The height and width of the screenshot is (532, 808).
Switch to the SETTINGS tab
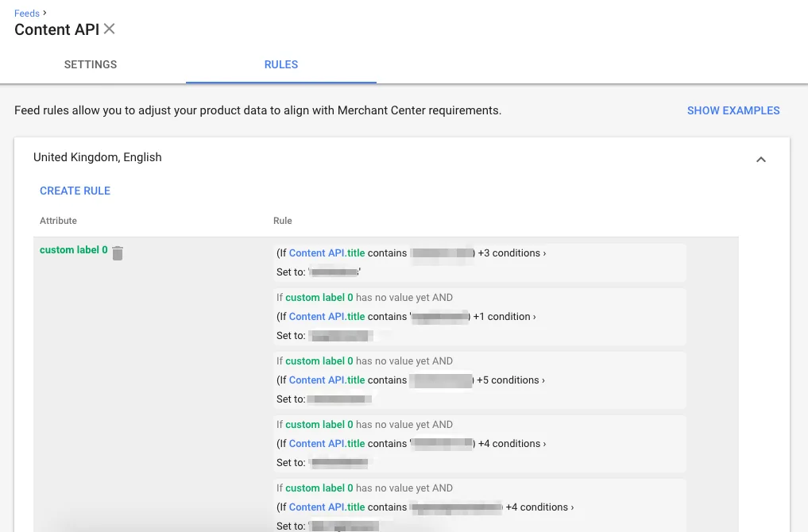(90, 64)
